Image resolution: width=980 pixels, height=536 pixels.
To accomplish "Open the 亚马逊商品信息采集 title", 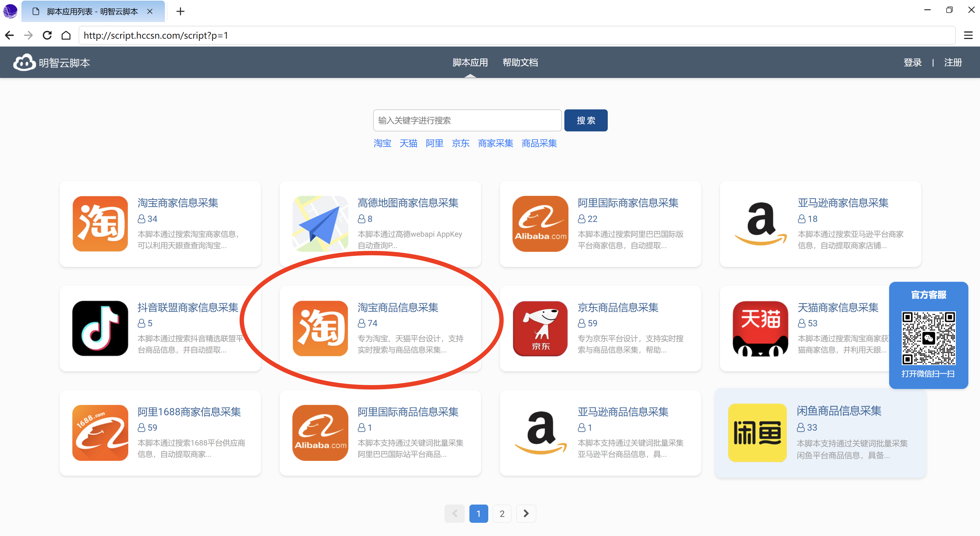I will 623,412.
